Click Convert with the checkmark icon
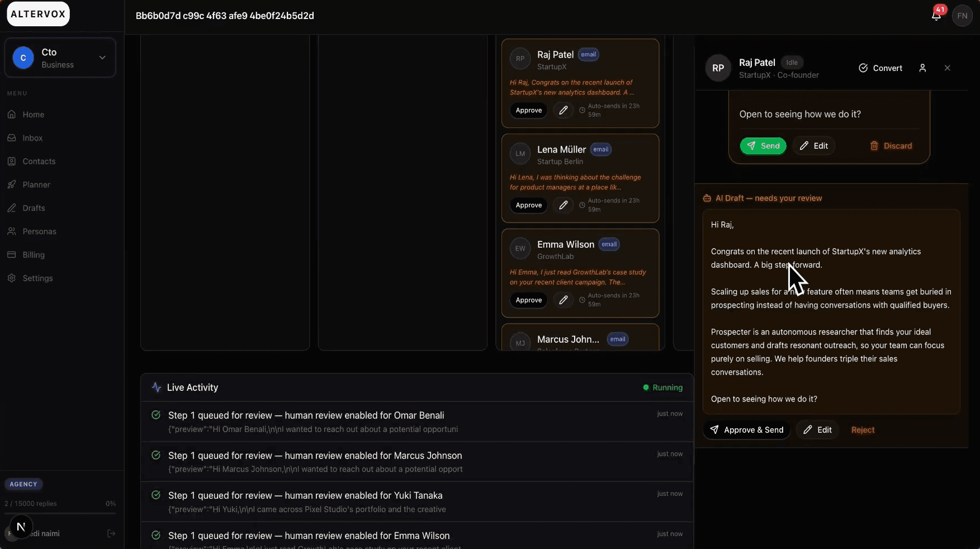The width and height of the screenshot is (980, 549). pos(880,68)
